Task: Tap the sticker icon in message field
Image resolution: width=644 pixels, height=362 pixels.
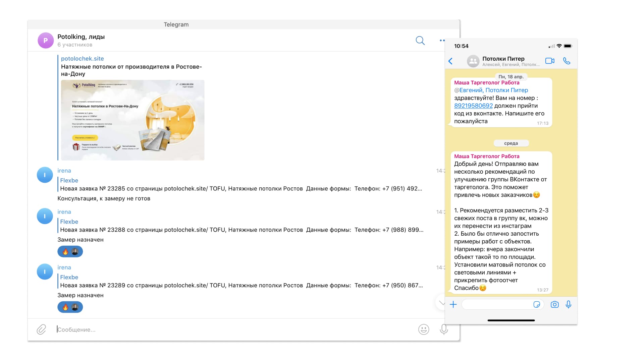Action: 537,304
